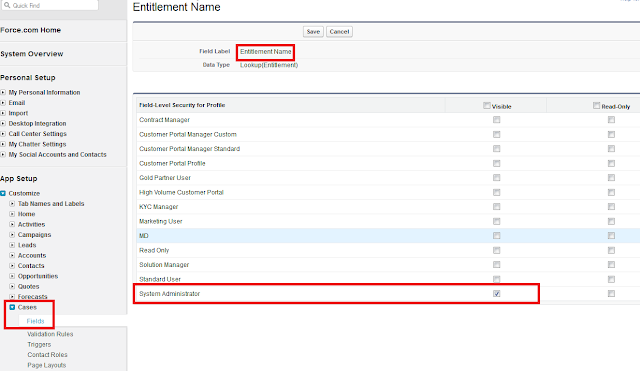Click Opportunities in Customize tree

coord(38,276)
